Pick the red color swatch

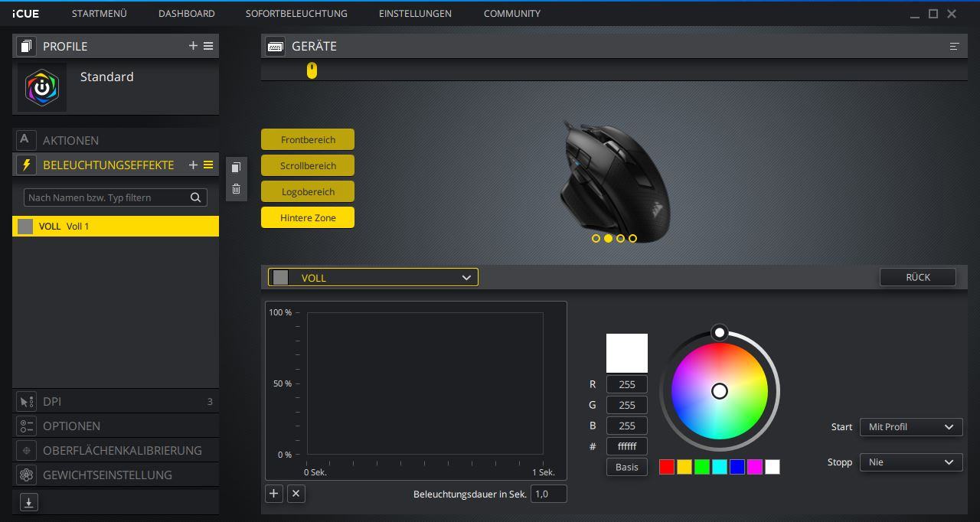[x=667, y=467]
